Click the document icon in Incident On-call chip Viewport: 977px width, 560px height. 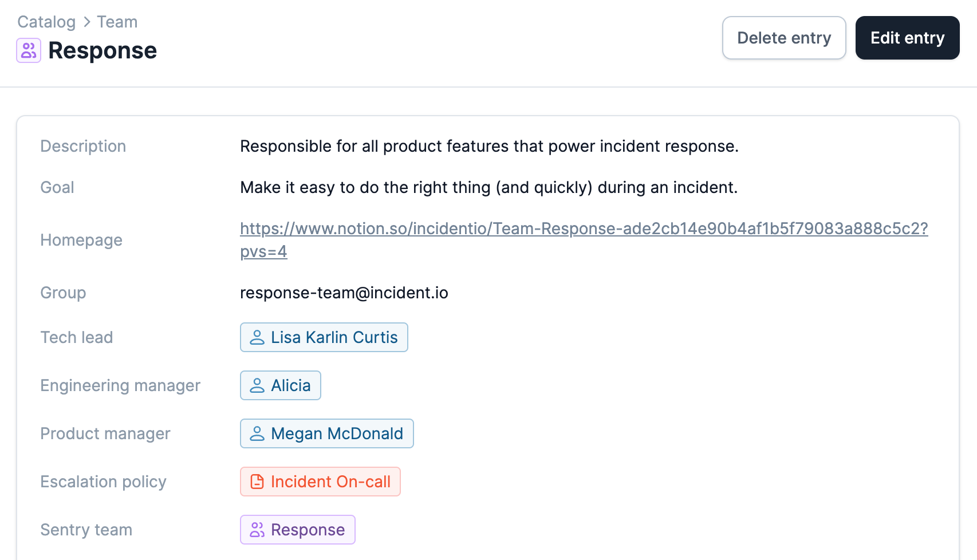tap(257, 482)
